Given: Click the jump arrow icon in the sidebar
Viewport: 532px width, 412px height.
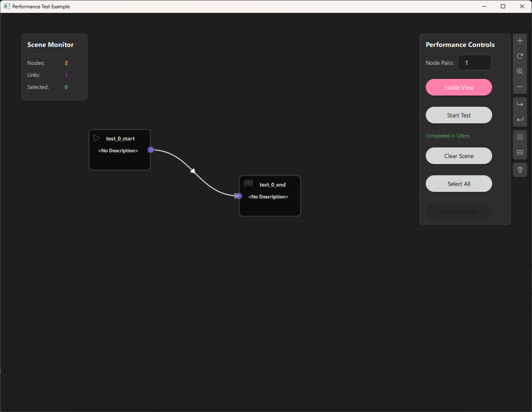Looking at the screenshot, I should point(520,103).
